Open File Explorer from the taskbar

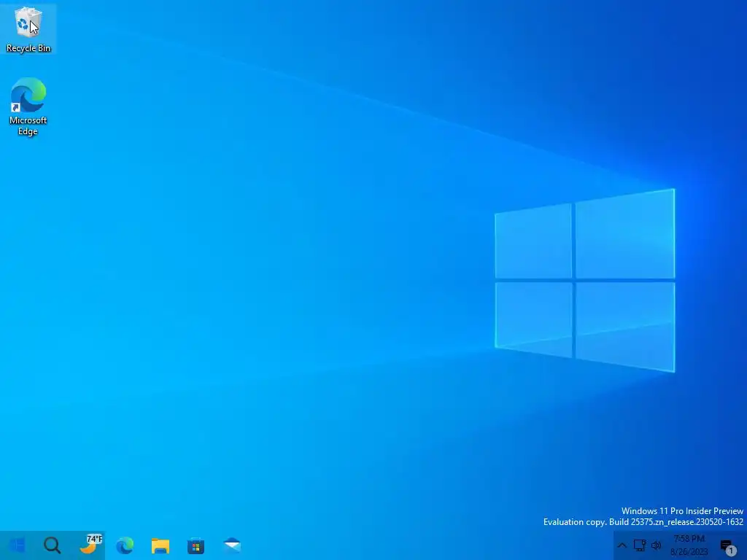160,545
